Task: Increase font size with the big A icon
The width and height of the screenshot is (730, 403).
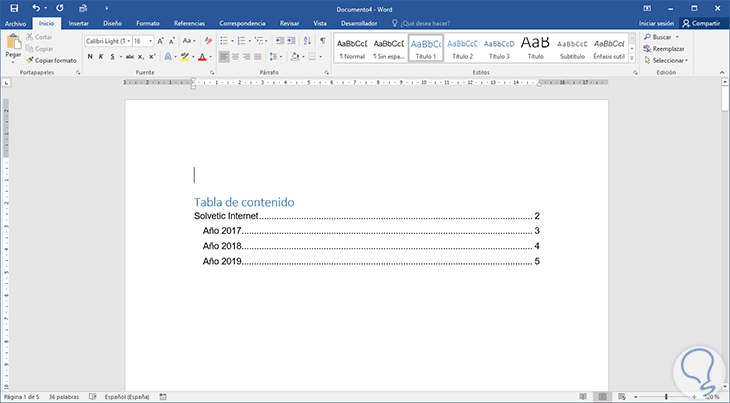Action: tap(160, 41)
